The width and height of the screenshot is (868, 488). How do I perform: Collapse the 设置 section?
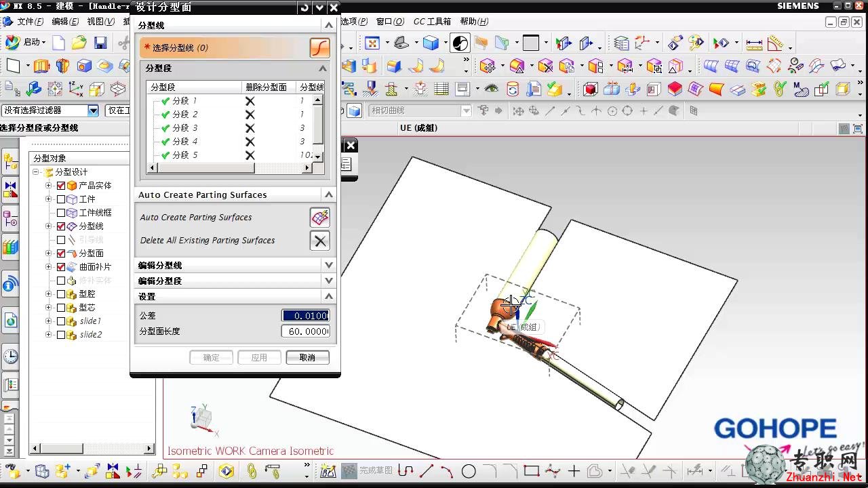click(329, 296)
